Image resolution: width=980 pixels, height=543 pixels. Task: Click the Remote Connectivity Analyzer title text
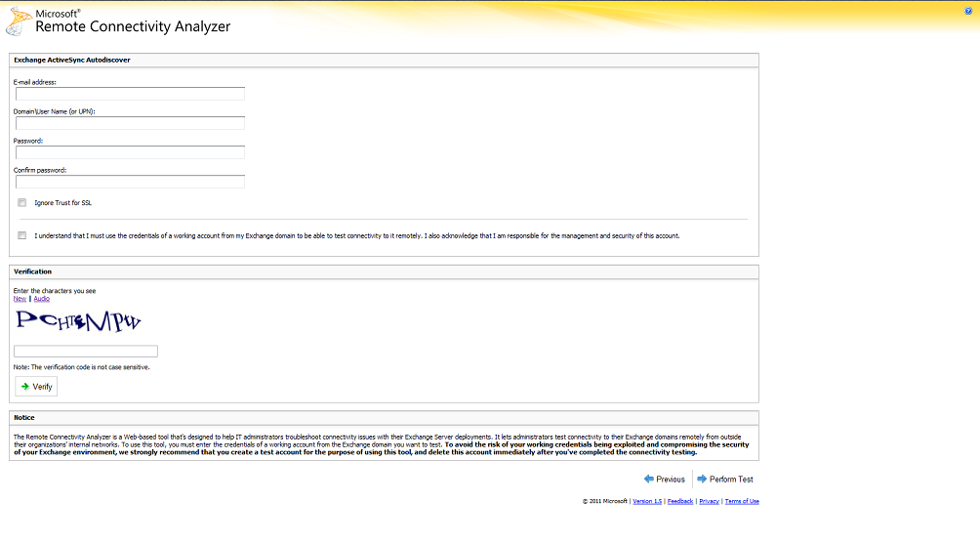click(133, 26)
